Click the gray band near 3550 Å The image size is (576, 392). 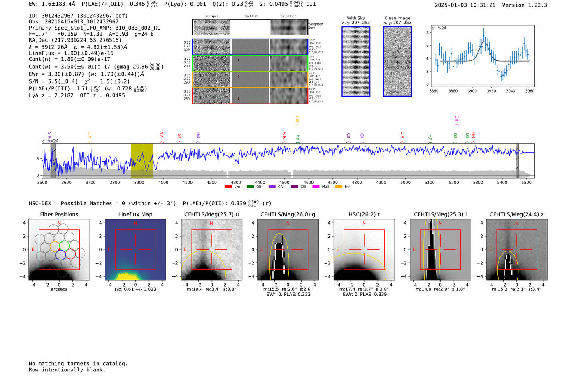53,161
